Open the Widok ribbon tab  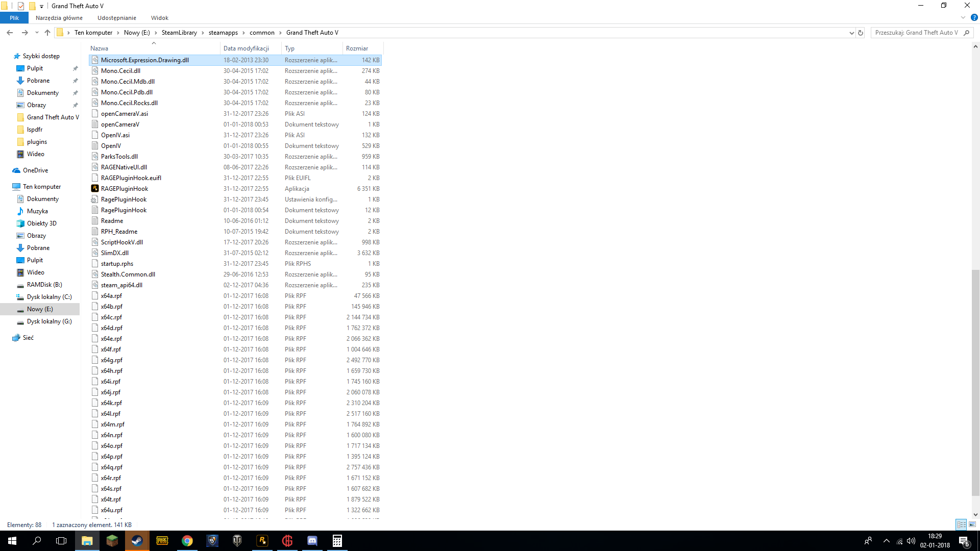(159, 18)
